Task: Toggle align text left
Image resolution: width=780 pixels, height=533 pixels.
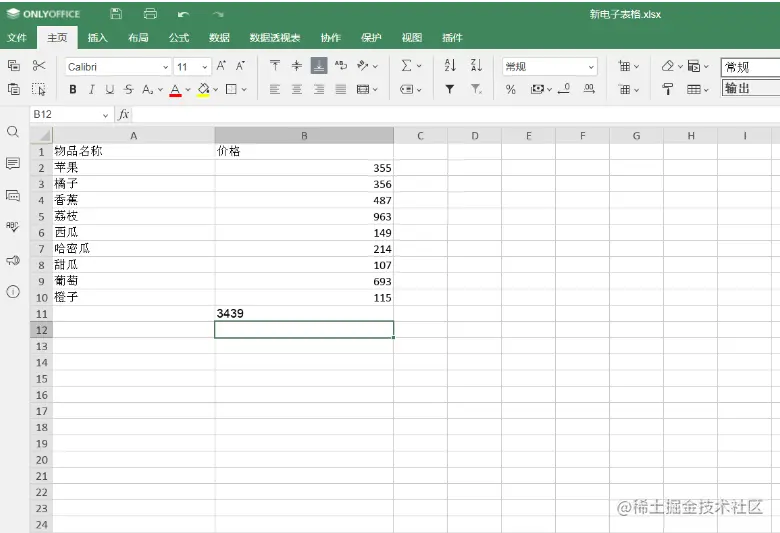Action: point(275,90)
